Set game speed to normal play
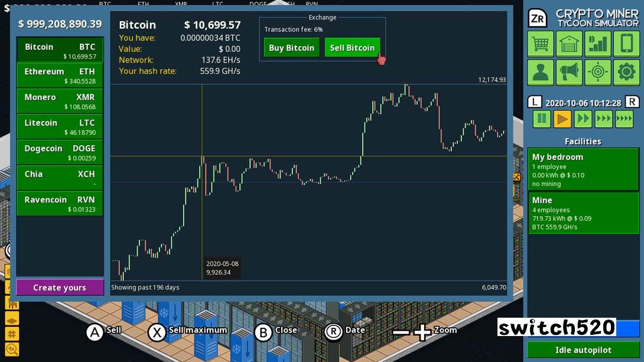This screenshot has width=644, height=362. (562, 119)
